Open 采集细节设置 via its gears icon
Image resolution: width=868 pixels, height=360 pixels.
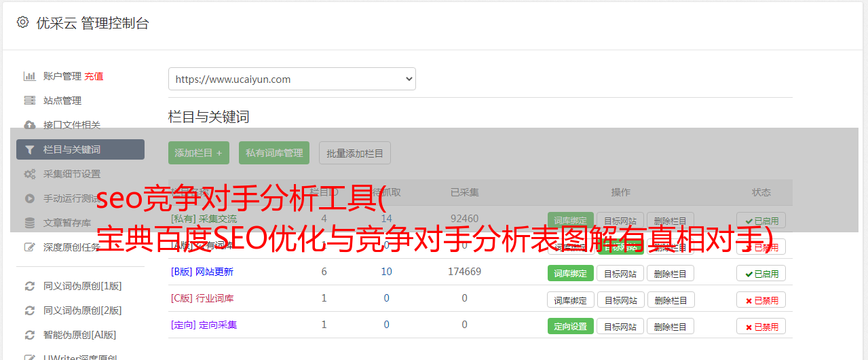click(x=30, y=174)
